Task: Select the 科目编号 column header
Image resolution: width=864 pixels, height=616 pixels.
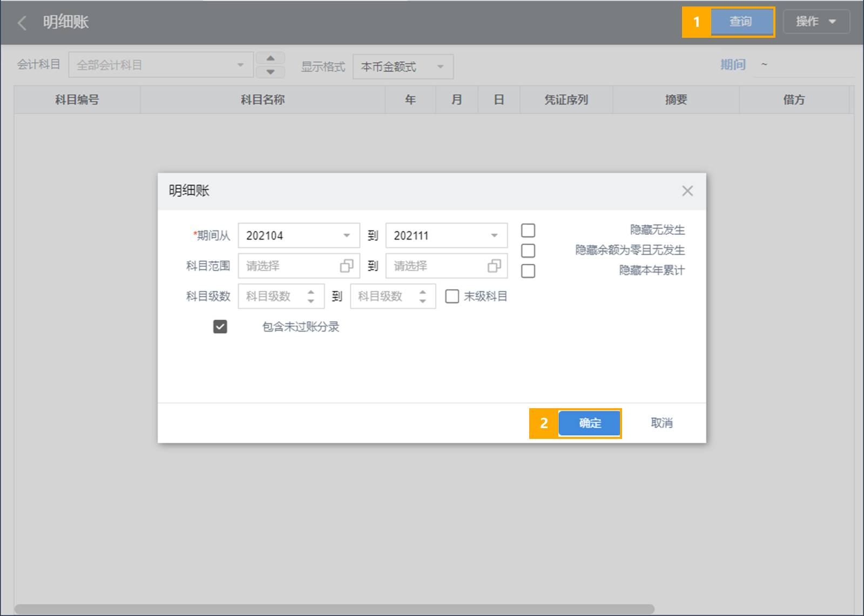Action: coord(77,99)
